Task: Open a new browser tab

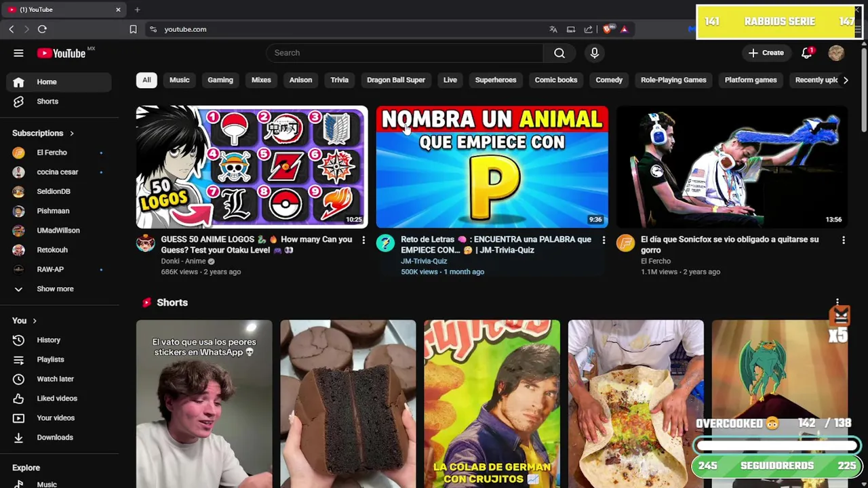Action: (x=137, y=9)
